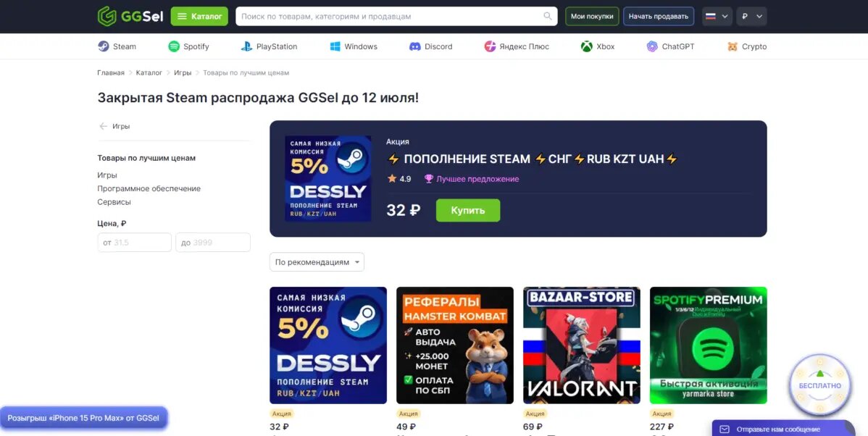Image resolution: width=868 pixels, height=436 pixels.
Task: Click the ChatGPT icon in the navigation
Action: pos(652,46)
